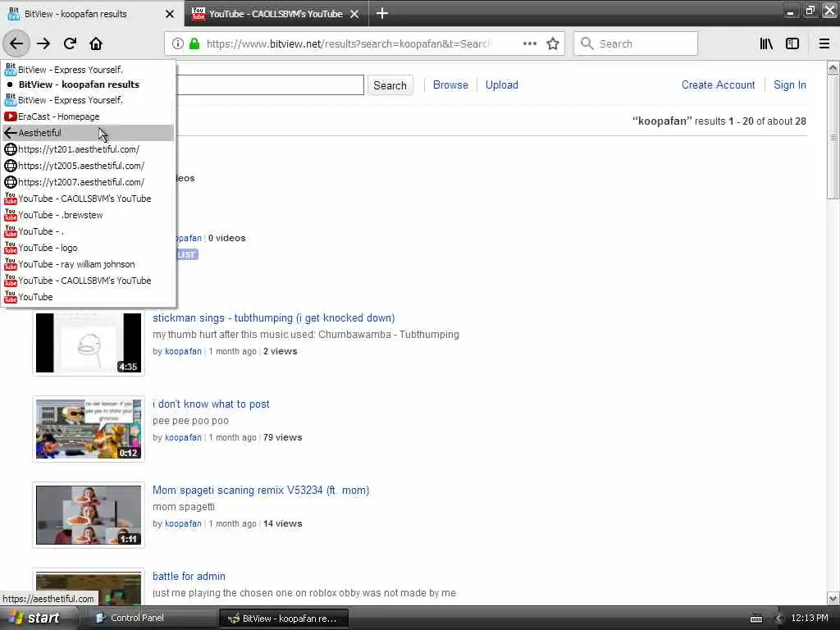Click the green secure padlock icon
This screenshot has height=630, width=840.
pyautogui.click(x=194, y=43)
